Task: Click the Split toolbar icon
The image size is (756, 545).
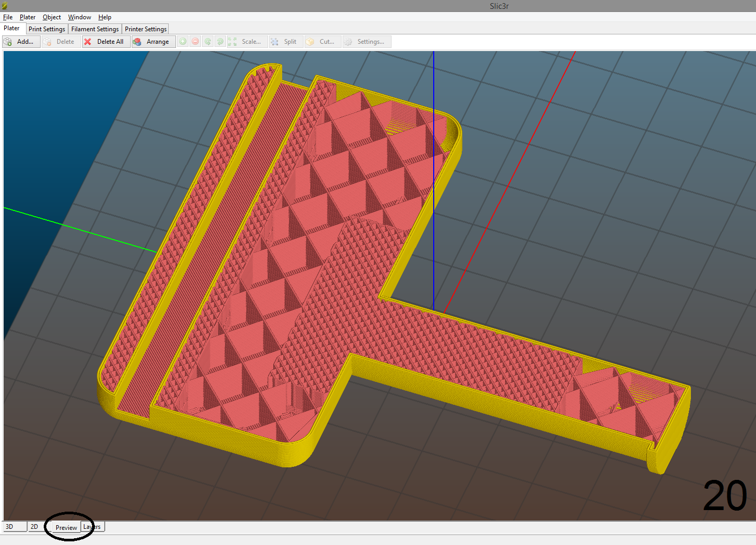Action: pyautogui.click(x=285, y=41)
